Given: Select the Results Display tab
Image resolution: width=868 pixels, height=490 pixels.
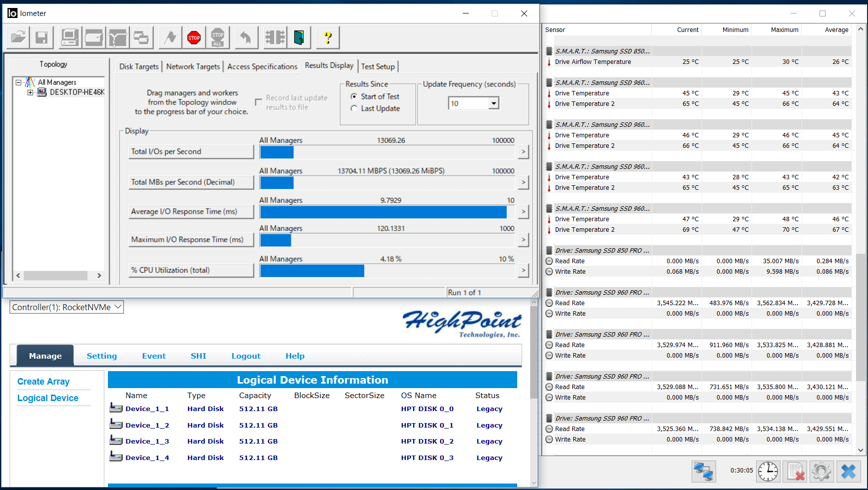Looking at the screenshot, I should [329, 65].
